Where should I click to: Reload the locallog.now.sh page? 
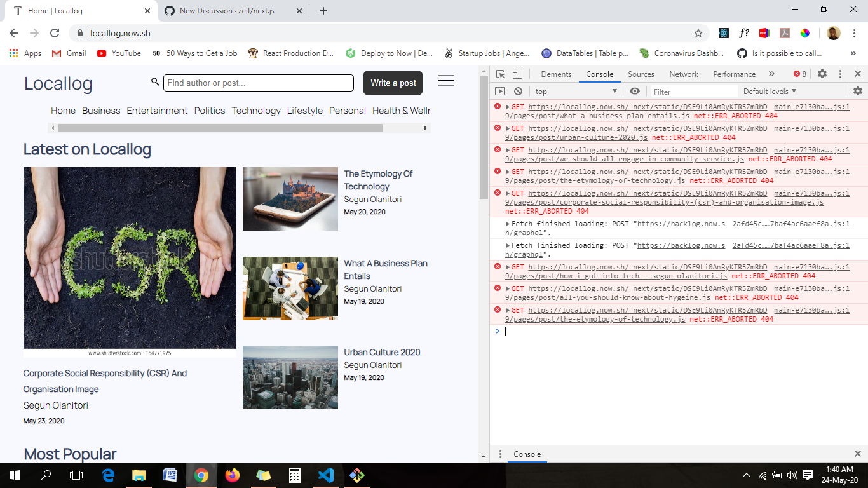coord(55,33)
